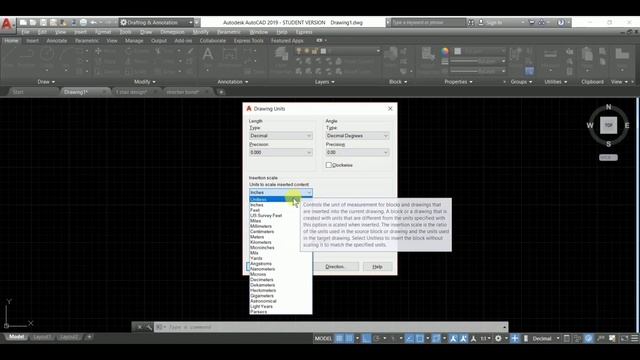Toggle drawing grid display in the status bar
Viewport: 640px width, 360px height.
(x=339, y=338)
